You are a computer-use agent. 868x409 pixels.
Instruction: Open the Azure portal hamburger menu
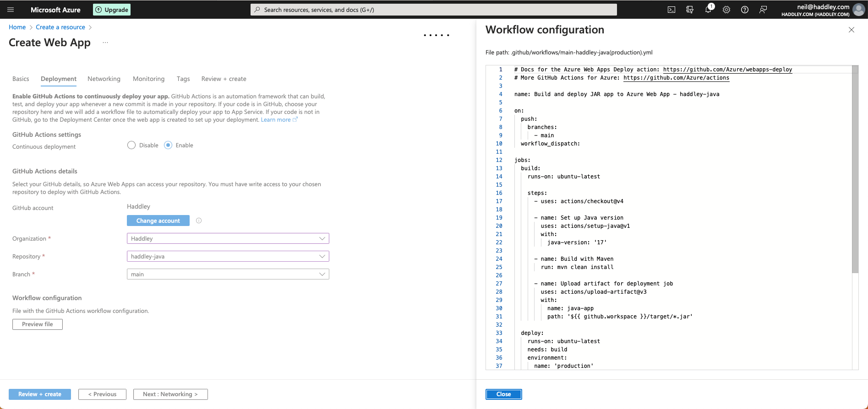pos(11,10)
